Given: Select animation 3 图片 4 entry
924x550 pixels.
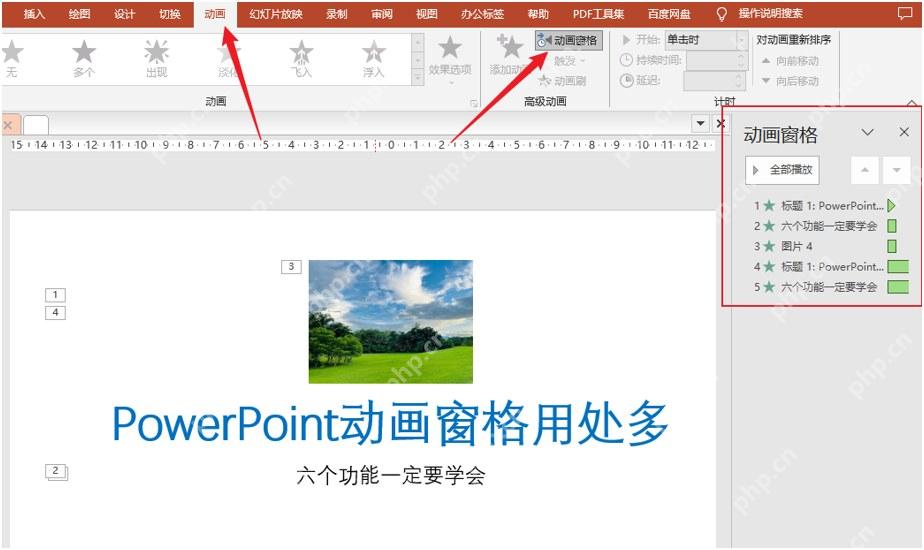Looking at the screenshot, I should (825, 246).
